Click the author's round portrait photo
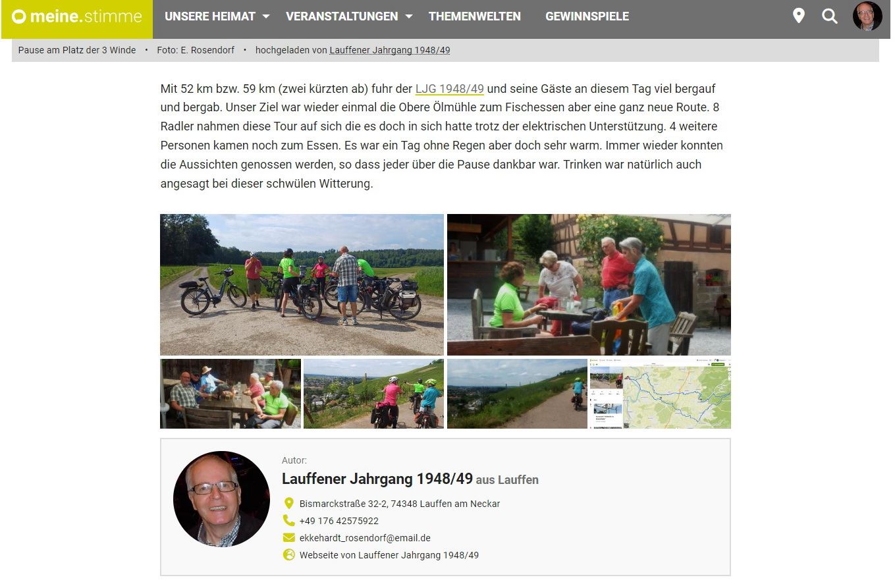Viewport: 895px width, 588px height. click(221, 498)
